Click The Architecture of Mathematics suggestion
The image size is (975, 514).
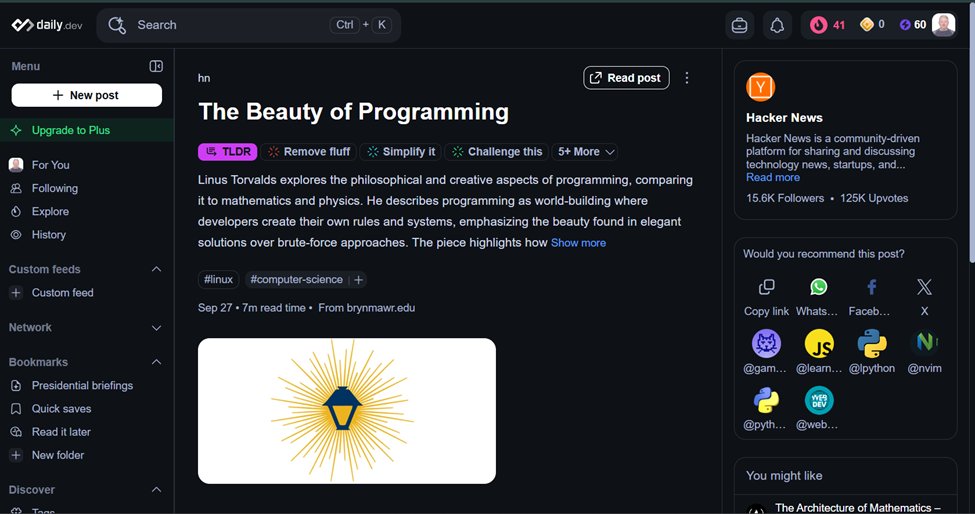[857, 508]
